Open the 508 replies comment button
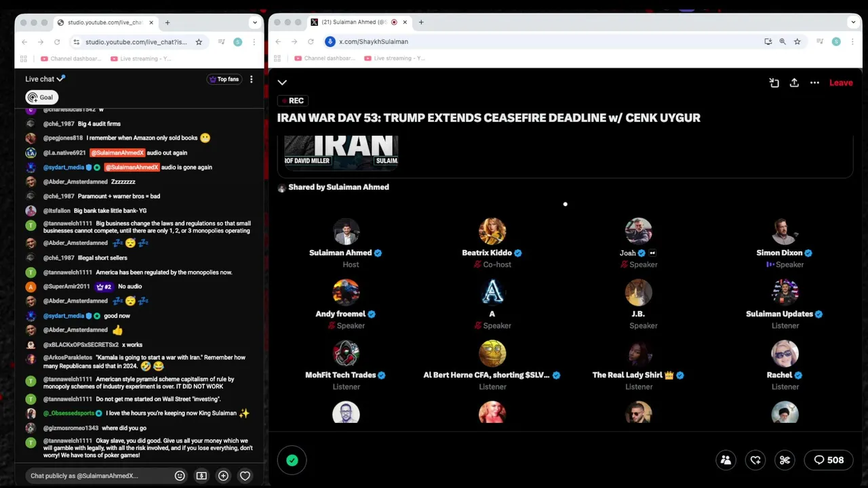The height and width of the screenshot is (488, 868). tap(829, 460)
